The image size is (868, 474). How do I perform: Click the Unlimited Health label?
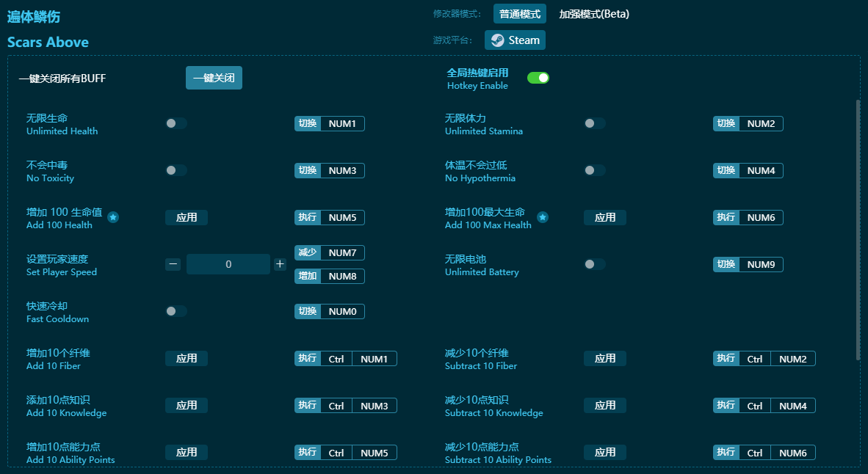[62, 131]
